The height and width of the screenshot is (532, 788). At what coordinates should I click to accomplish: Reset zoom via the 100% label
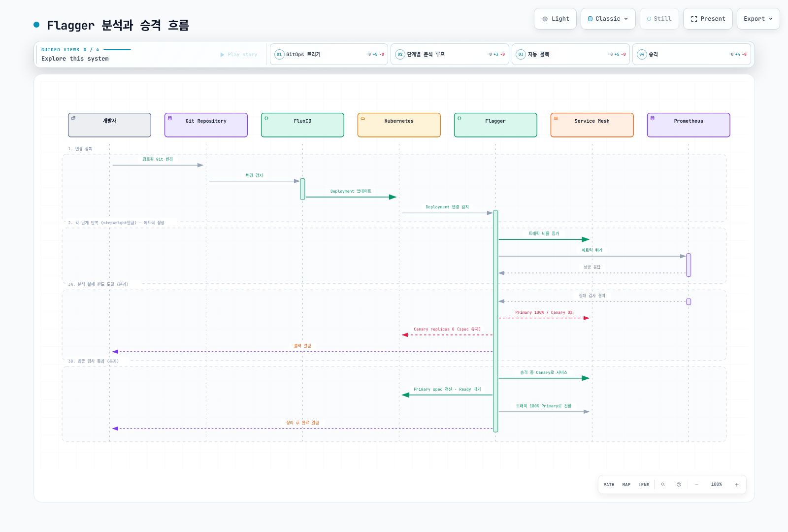(x=717, y=485)
